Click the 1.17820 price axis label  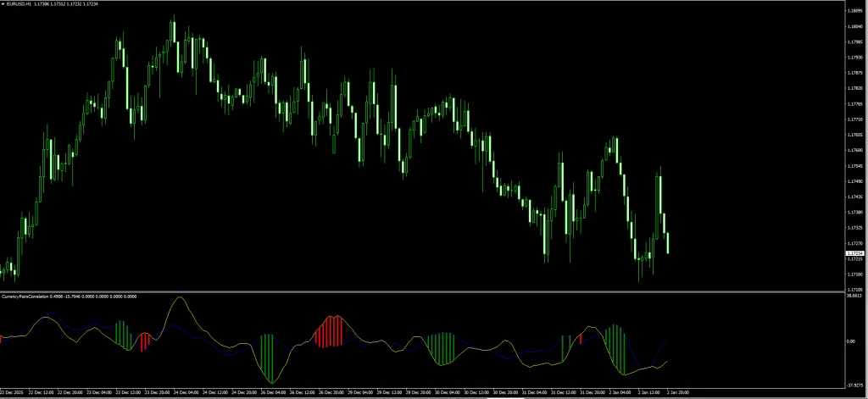click(855, 88)
